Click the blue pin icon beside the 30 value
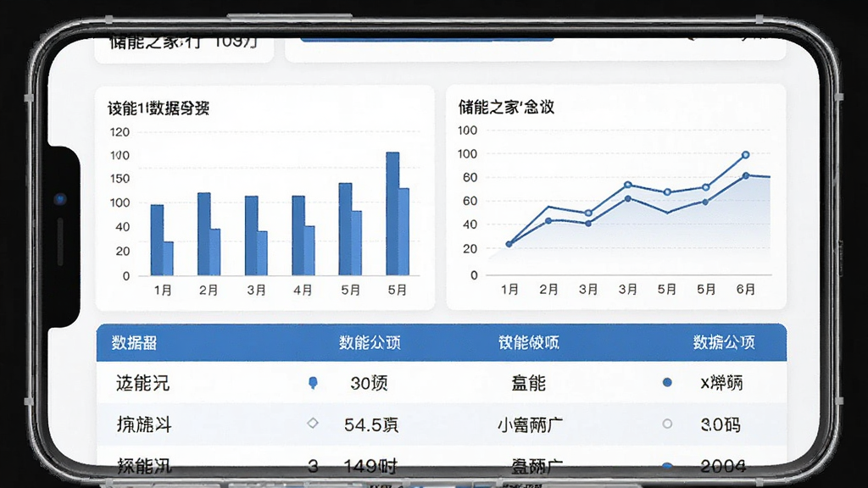868x488 pixels. point(313,382)
